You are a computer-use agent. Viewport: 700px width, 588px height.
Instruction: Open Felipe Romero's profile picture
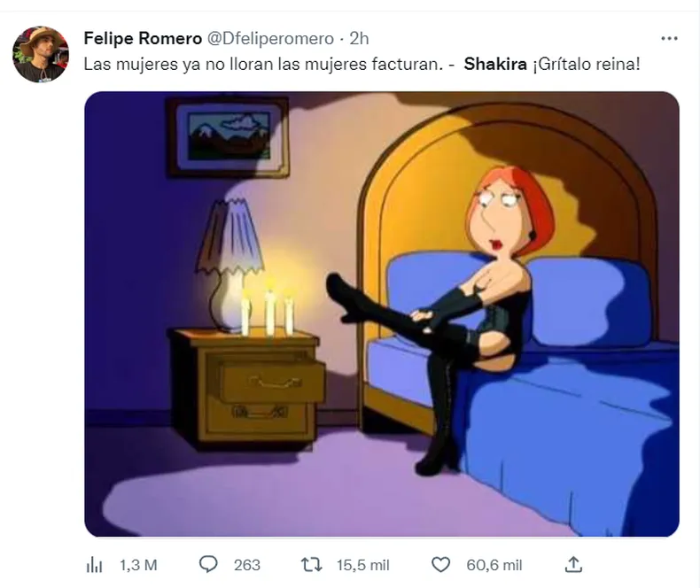click(41, 54)
